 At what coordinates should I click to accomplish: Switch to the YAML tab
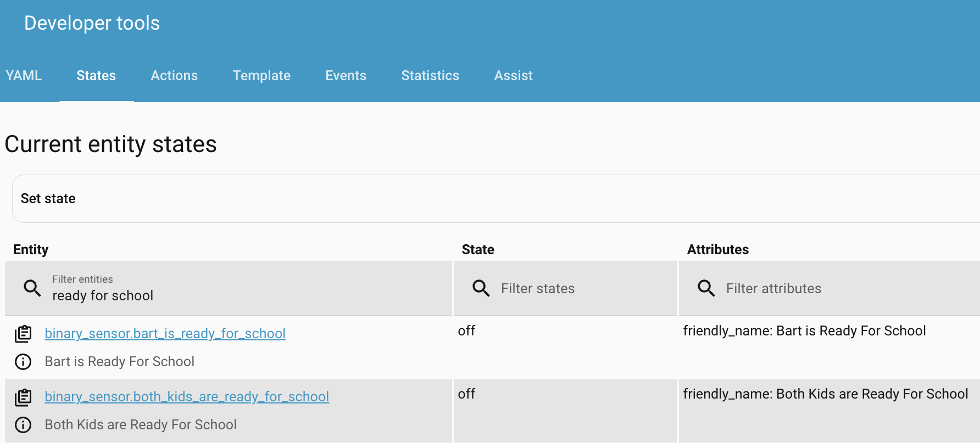pyautogui.click(x=24, y=76)
